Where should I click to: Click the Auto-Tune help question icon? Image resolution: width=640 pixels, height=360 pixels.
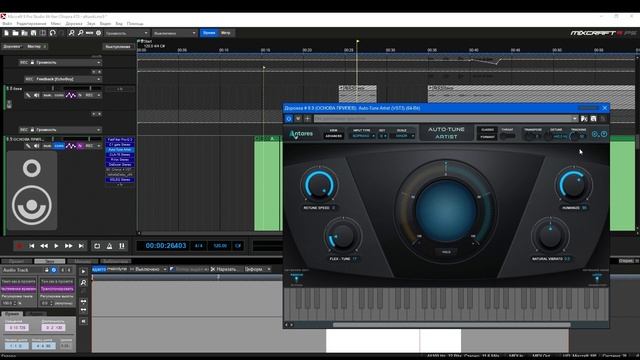point(604,134)
